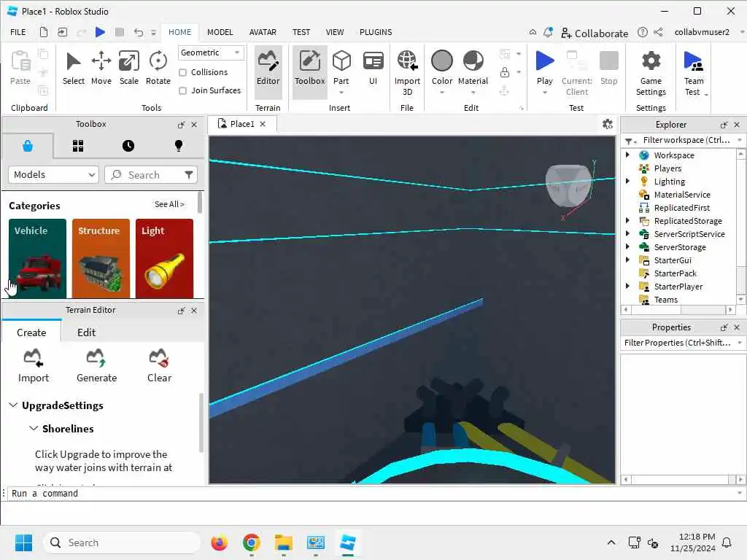
Task: Enable the Join Surfaces checkbox
Action: (182, 90)
